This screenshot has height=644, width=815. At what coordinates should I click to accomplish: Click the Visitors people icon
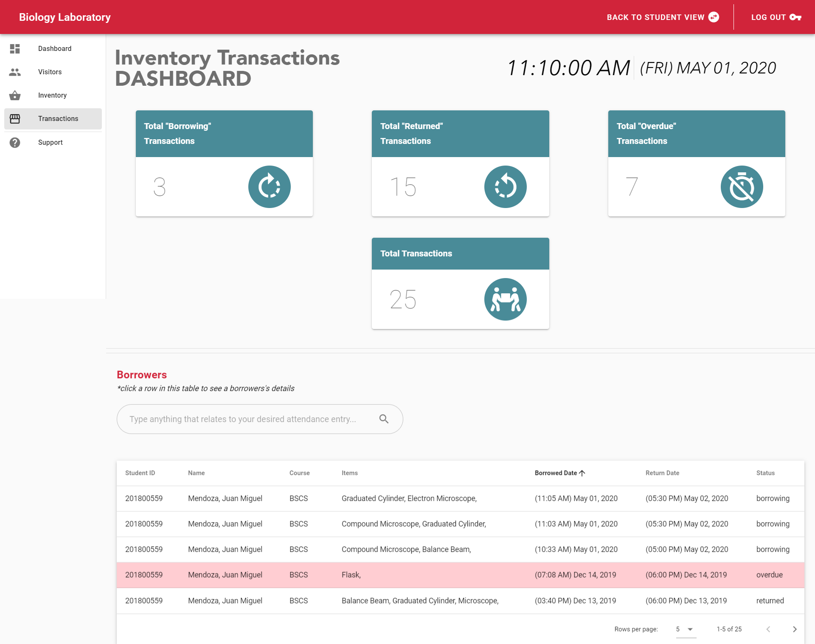(x=15, y=72)
